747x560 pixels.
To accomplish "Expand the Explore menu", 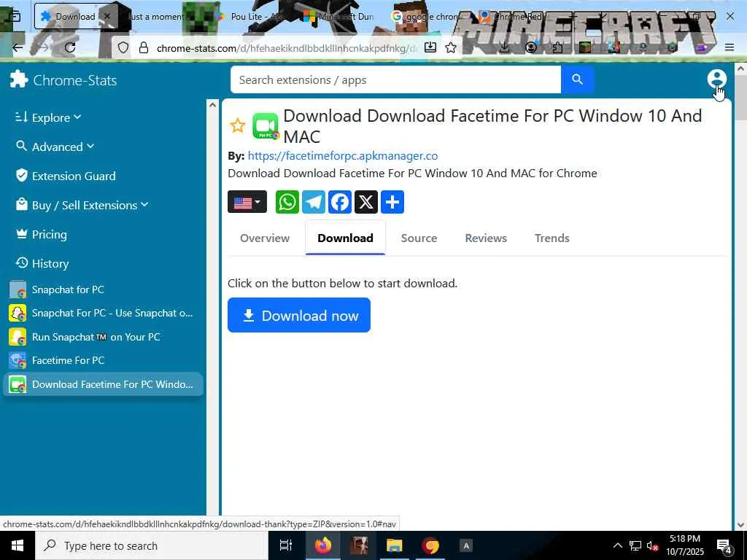I will 48,117.
